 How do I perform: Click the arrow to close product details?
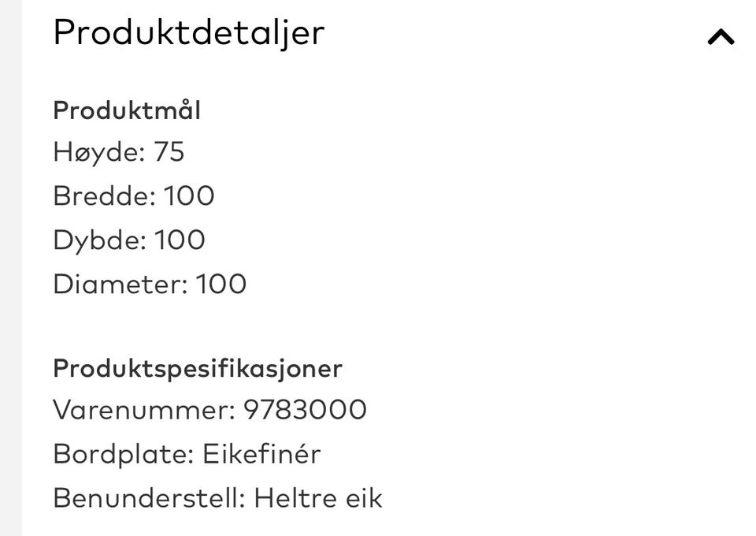720,35
